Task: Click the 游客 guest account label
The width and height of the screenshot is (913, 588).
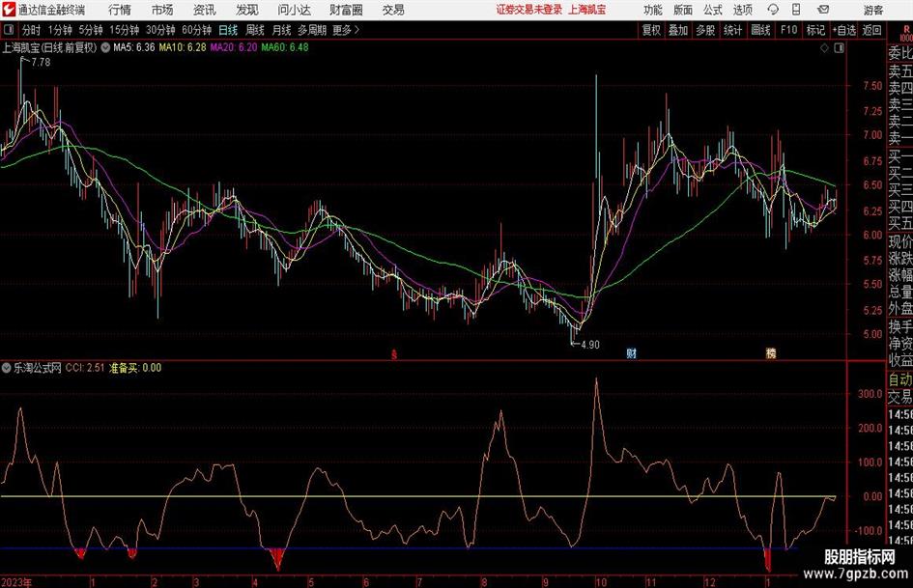Action: pyautogui.click(x=873, y=10)
